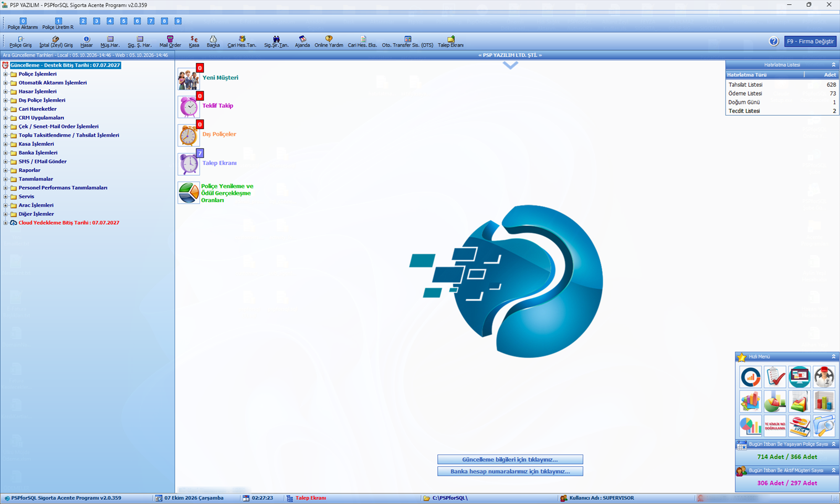The width and height of the screenshot is (840, 504).
Task: Click the down chevron under PSP YAZILIM title
Action: click(x=510, y=65)
